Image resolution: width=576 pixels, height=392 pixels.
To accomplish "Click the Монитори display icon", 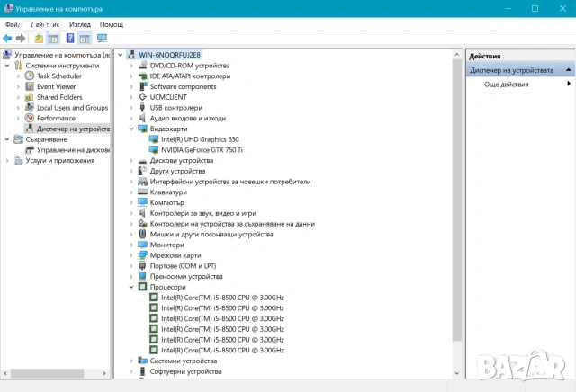I will click(142, 245).
